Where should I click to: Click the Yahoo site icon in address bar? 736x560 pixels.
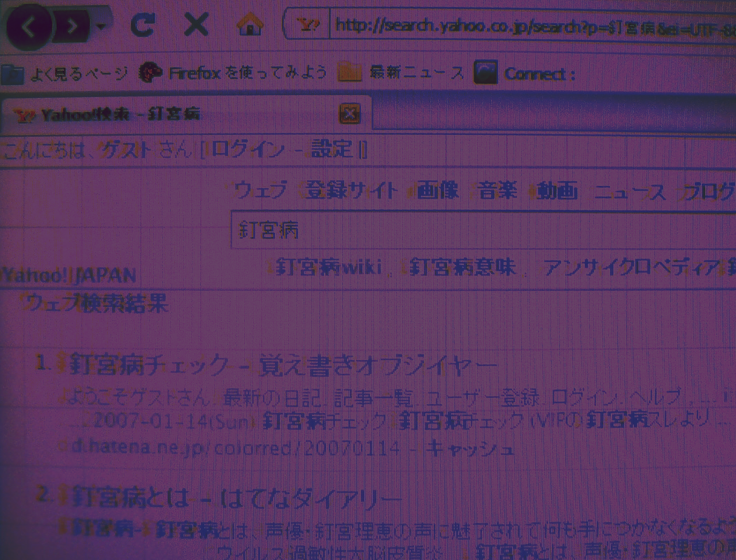coord(308,24)
